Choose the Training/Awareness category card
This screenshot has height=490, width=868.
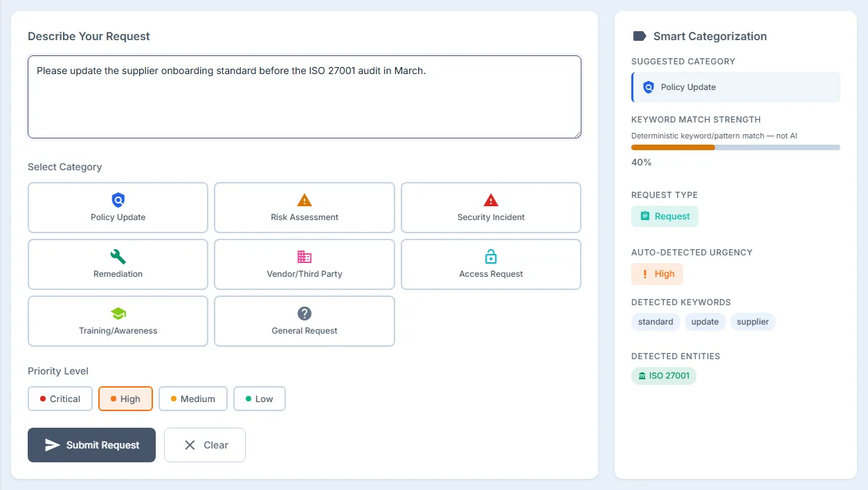point(118,321)
